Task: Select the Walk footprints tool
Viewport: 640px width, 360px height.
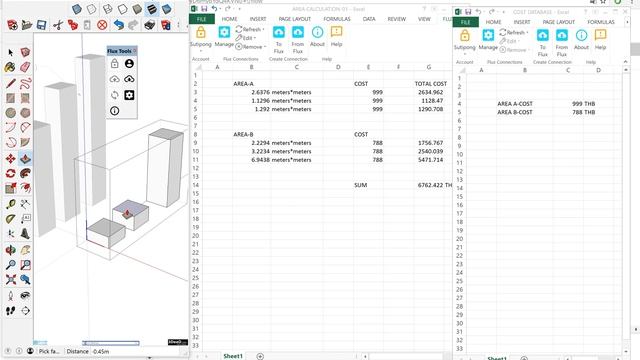Action: (11, 311)
